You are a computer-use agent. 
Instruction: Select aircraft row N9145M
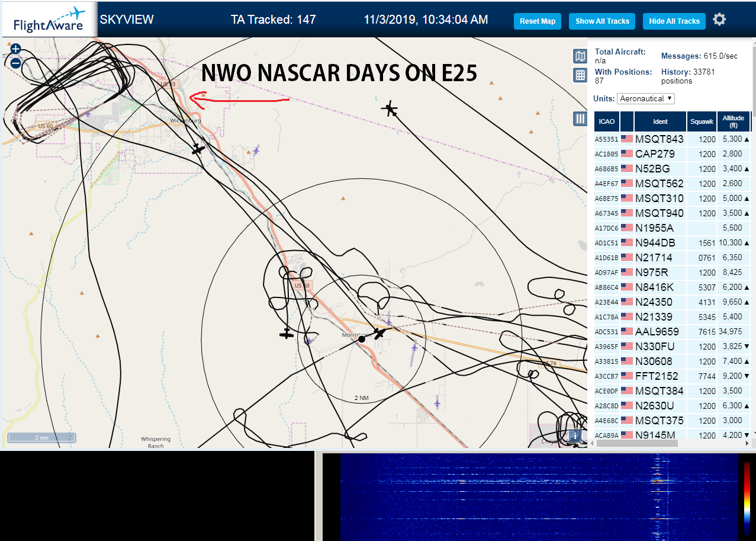pos(673,434)
